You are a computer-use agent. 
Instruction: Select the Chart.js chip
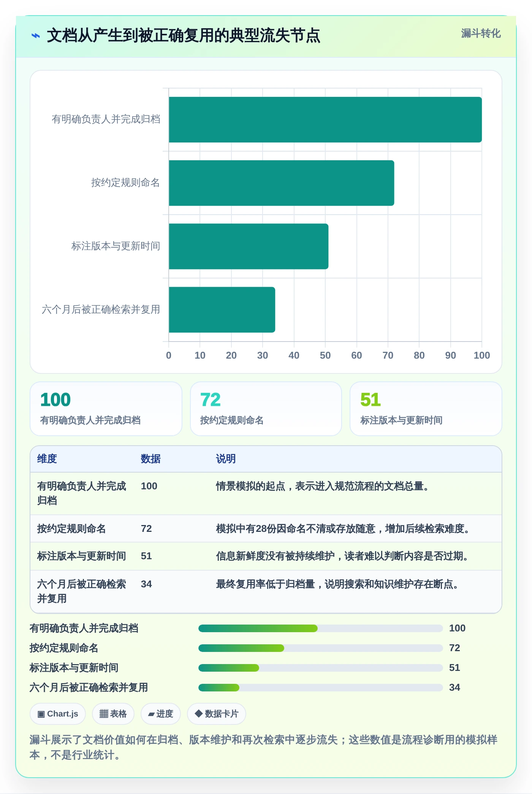coord(58,714)
